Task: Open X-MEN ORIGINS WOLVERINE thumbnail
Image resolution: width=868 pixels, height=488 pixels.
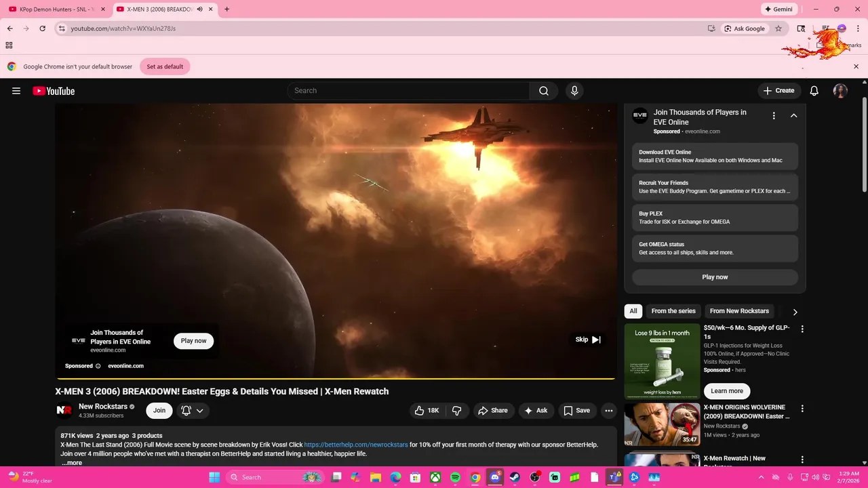Action: click(x=662, y=424)
